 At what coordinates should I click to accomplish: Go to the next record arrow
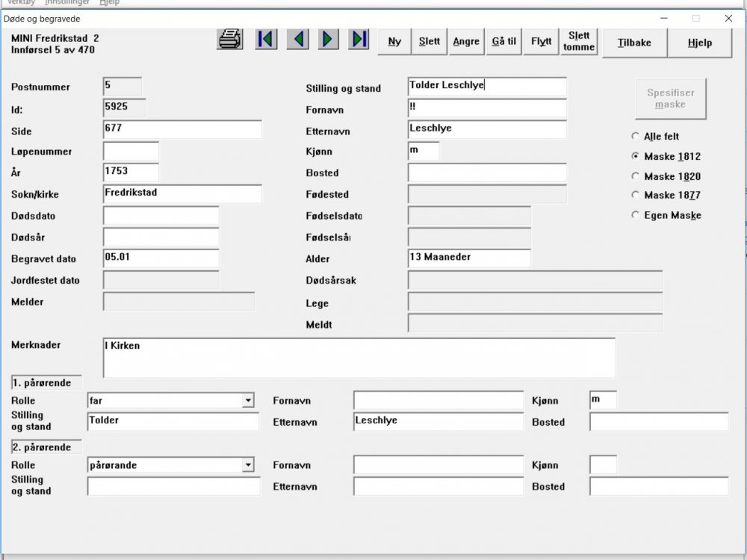tap(328, 40)
